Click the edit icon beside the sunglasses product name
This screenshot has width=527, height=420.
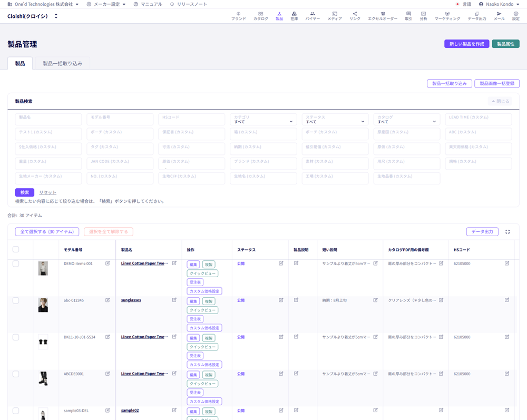pyautogui.click(x=174, y=300)
